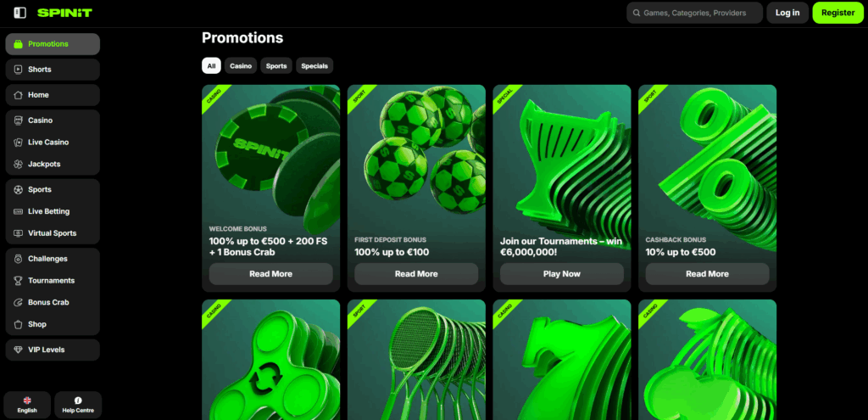Click the Virtual Sports monitor icon

(x=19, y=234)
